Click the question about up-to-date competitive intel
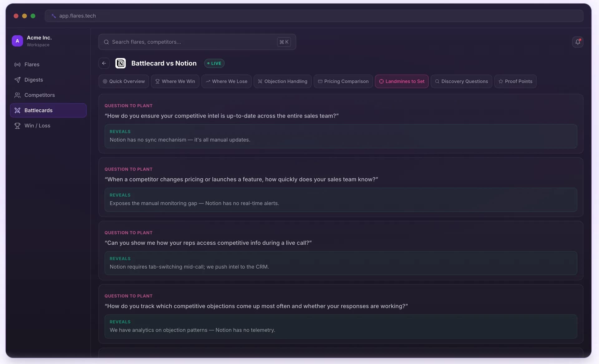The height and width of the screenshot is (364, 599). (x=222, y=116)
